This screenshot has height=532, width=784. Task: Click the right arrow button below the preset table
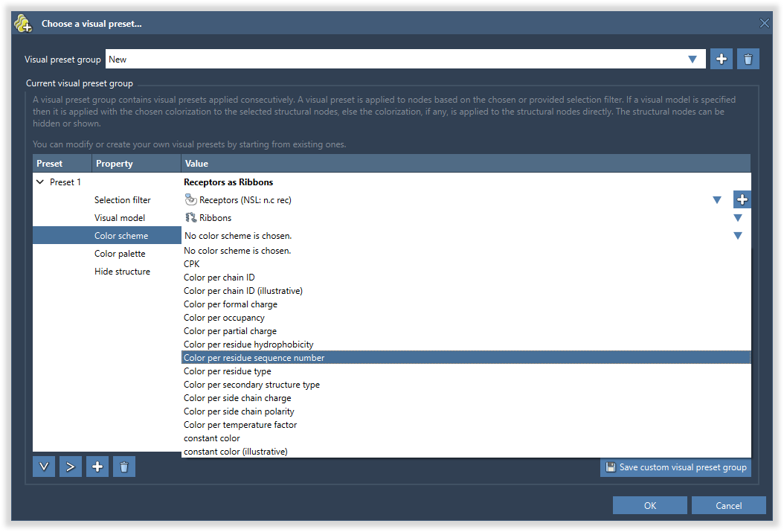[71, 467]
